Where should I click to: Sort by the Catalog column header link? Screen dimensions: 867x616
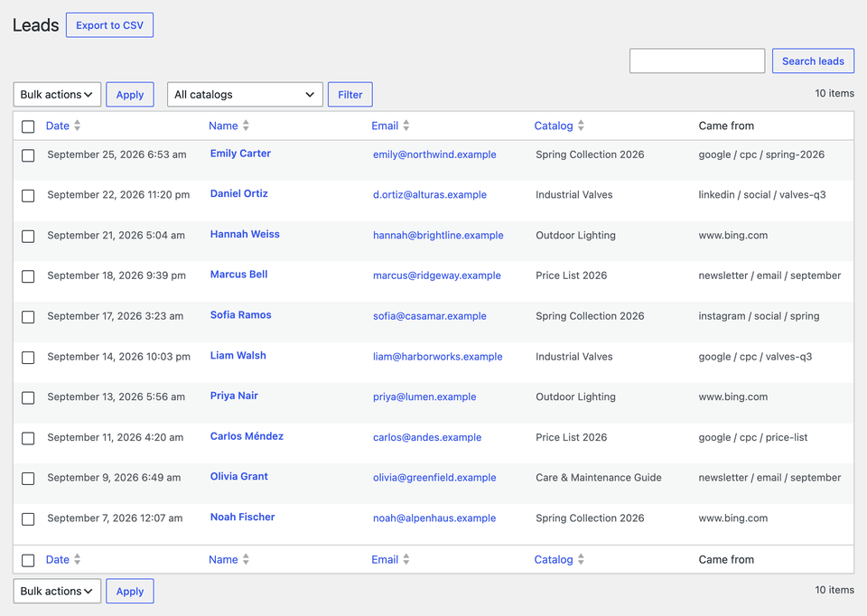[x=554, y=126]
